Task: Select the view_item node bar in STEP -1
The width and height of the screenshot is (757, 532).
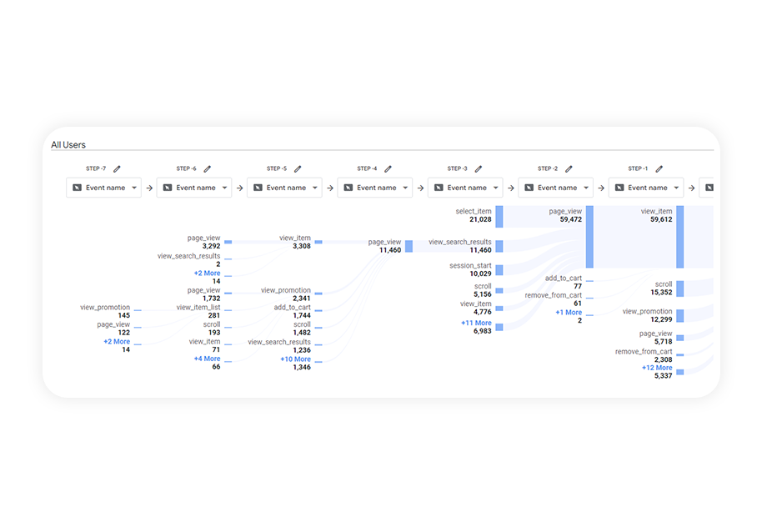Action: [679, 238]
